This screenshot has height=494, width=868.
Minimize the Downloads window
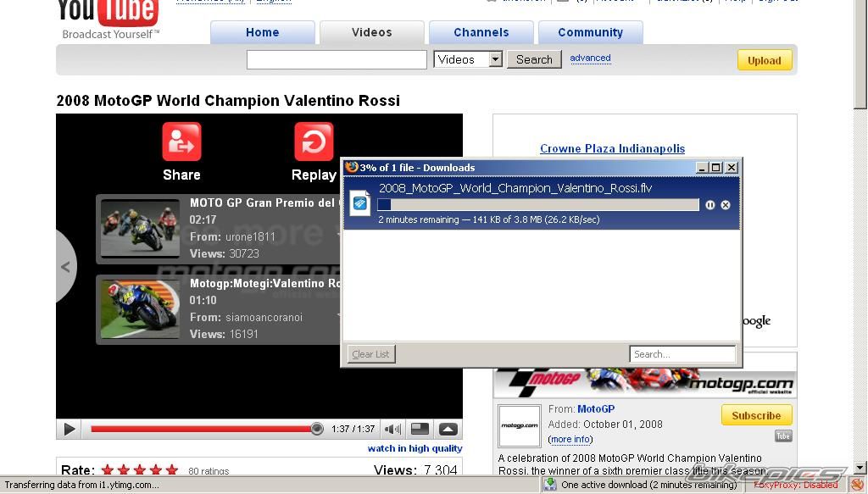[x=702, y=168]
